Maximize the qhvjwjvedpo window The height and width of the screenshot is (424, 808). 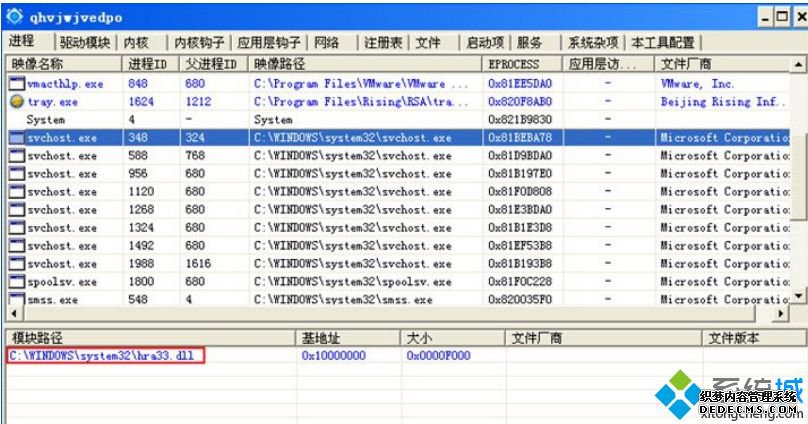[x=782, y=18]
